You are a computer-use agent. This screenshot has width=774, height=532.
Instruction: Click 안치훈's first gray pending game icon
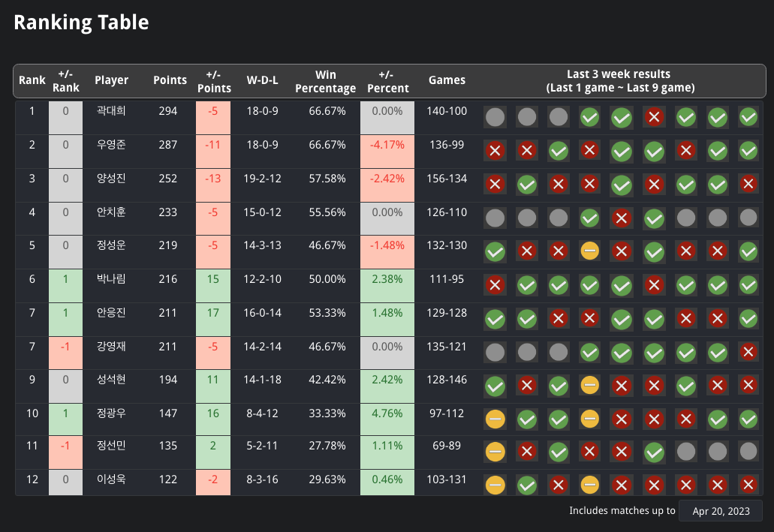pos(495,218)
